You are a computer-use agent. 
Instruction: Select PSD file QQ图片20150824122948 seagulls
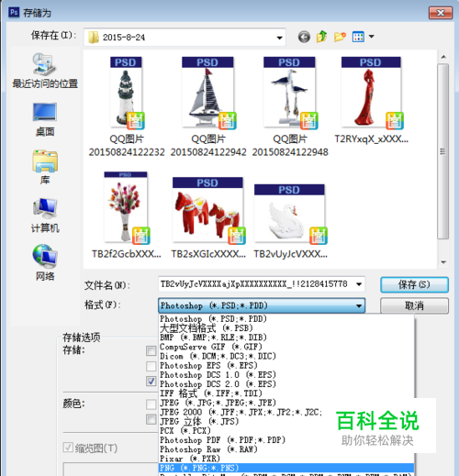click(290, 106)
